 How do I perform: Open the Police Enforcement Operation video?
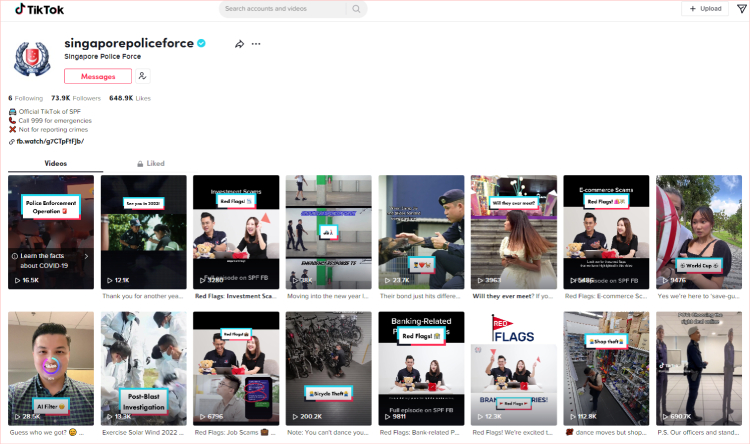50,215
